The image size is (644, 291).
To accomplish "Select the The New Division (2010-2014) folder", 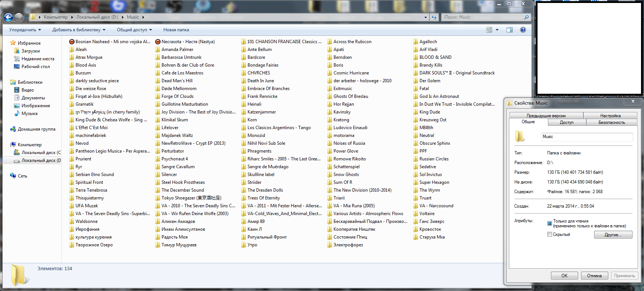I will (359, 190).
